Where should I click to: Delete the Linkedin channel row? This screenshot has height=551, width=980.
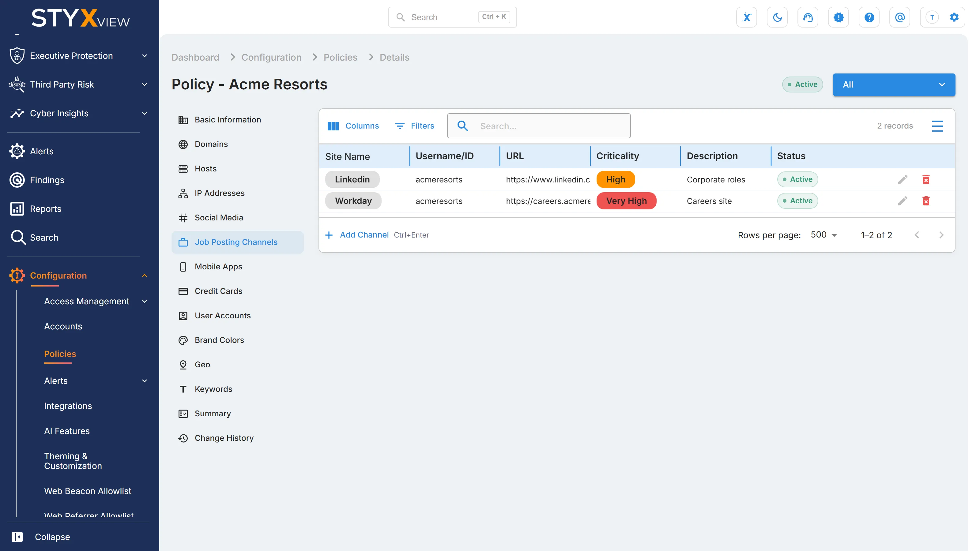pyautogui.click(x=926, y=179)
